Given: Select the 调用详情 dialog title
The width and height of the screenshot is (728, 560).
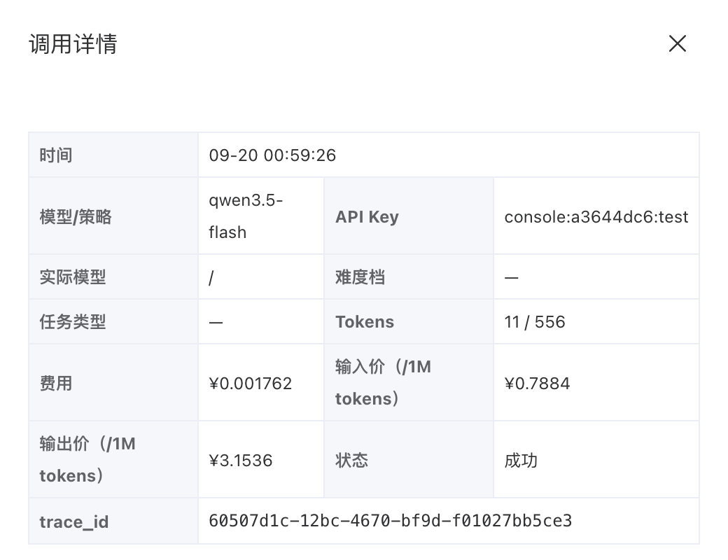Looking at the screenshot, I should coord(73,44).
